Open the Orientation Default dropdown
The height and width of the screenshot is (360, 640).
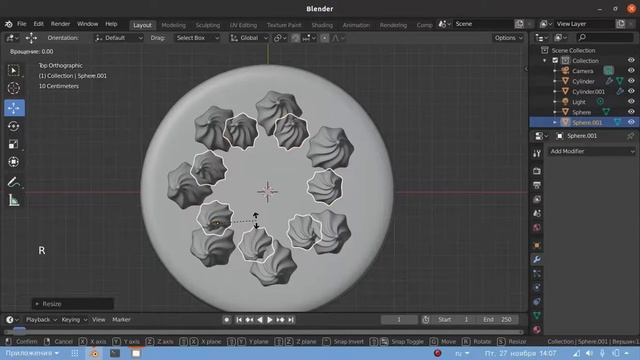(119, 38)
